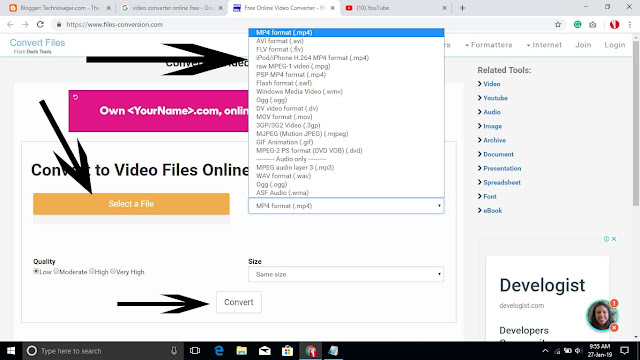Screen dimensions: 640x360
Task: Open the Login link
Action: [615, 45]
